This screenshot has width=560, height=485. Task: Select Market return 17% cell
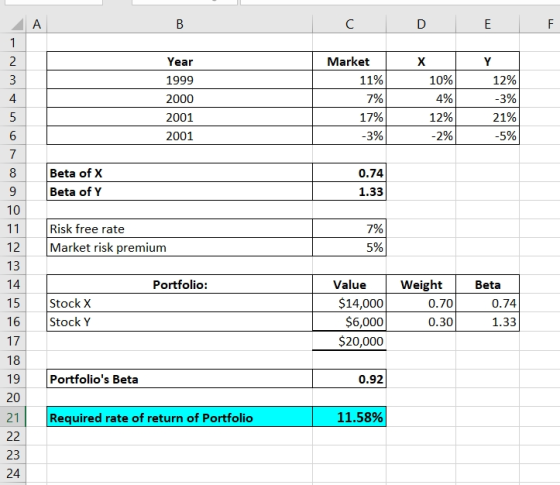click(349, 117)
